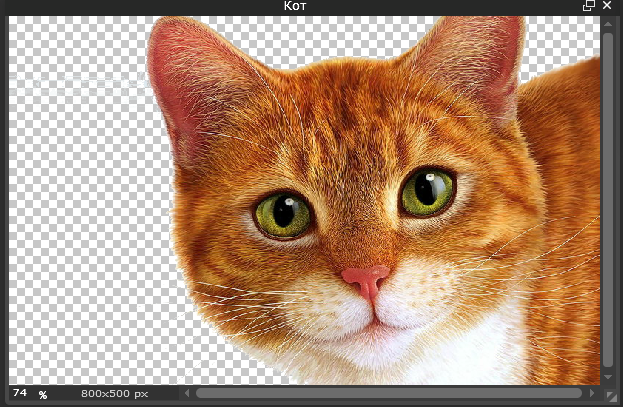Click the cat image canvas
This screenshot has height=407, width=623.
coord(304,200)
